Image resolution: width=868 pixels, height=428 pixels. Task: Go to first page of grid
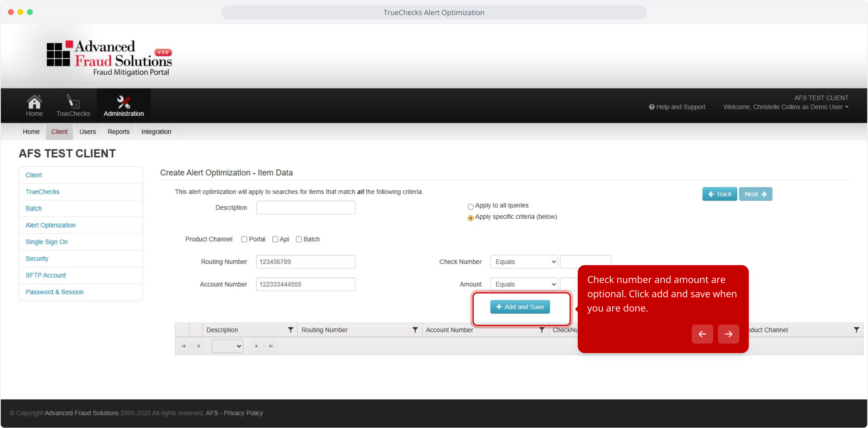click(183, 346)
